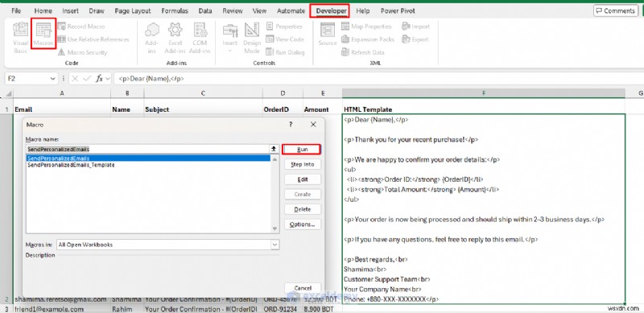This screenshot has height=313, width=644.
Task: Run the selected macro
Action: [x=302, y=149]
